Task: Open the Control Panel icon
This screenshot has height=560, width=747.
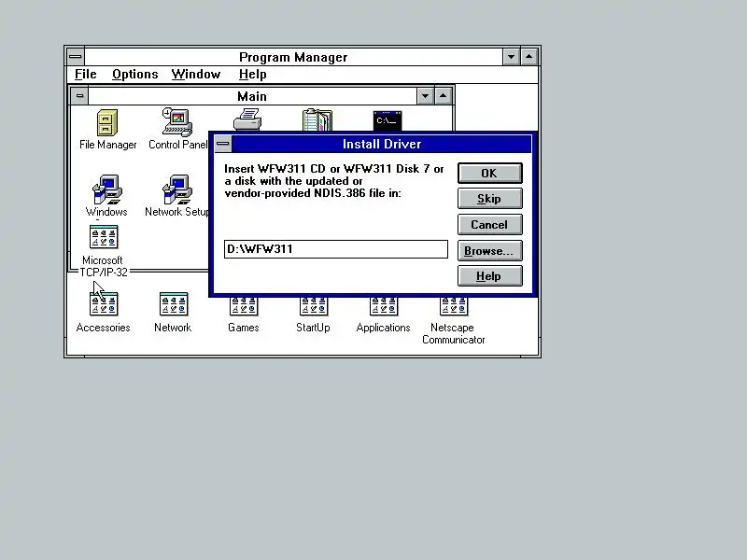Action: pos(177,123)
